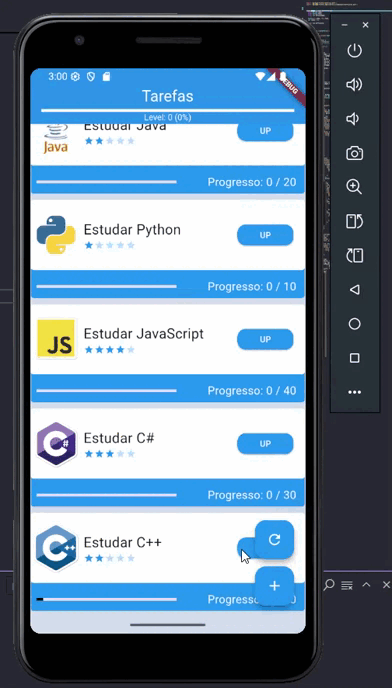392x688 pixels.
Task: Tap the plus floating action button
Action: (274, 586)
